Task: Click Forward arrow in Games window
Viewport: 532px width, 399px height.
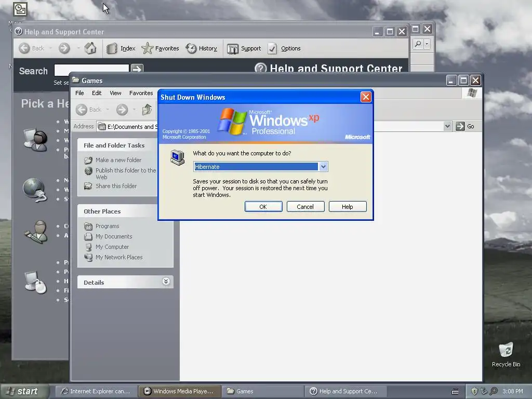Action: coord(122,110)
